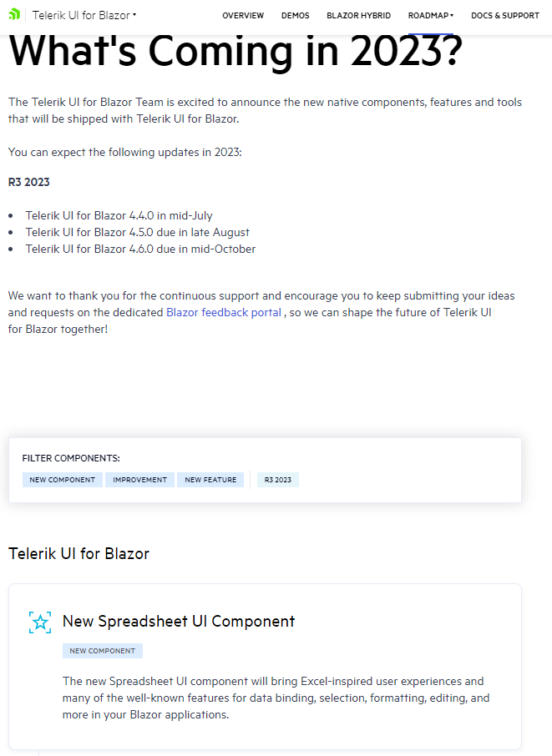The height and width of the screenshot is (756, 552).
Task: Open the New Spreadsheet UI Component title
Action: [179, 622]
